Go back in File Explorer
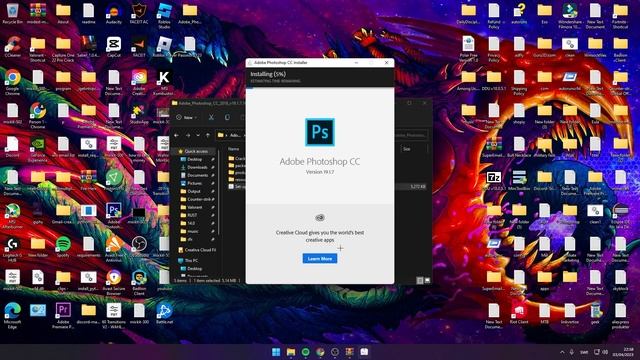Screen dimensions: 640x360 pyautogui.click(x=177, y=135)
